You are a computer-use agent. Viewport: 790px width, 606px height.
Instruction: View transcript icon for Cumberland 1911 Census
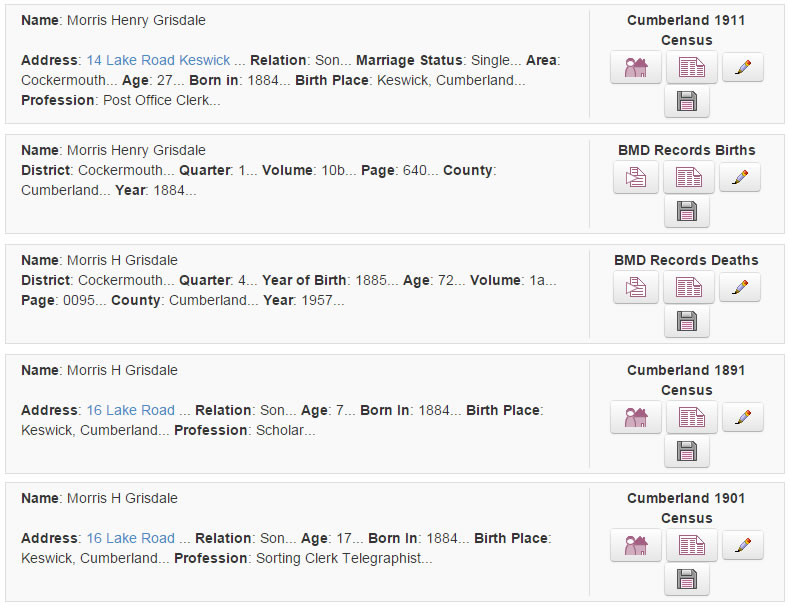pos(691,67)
